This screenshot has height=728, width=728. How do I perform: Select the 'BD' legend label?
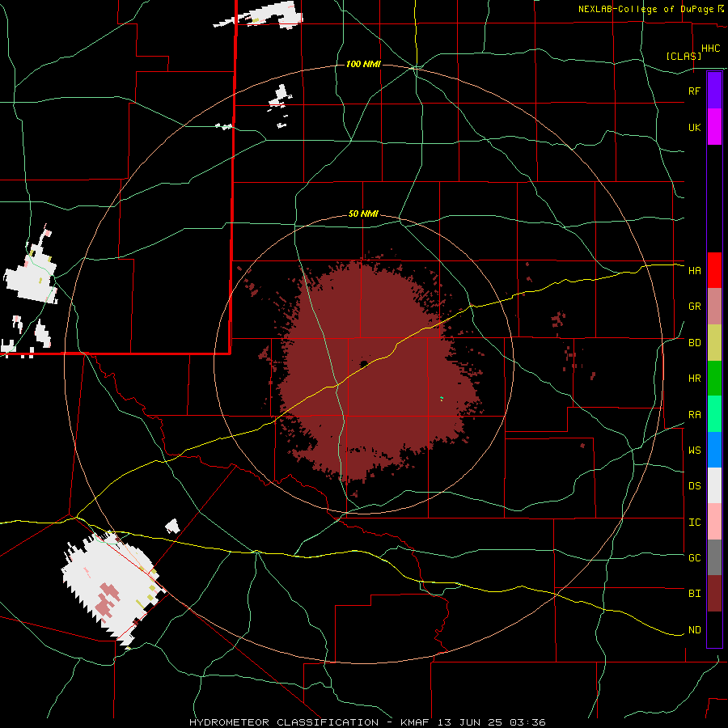(694, 343)
